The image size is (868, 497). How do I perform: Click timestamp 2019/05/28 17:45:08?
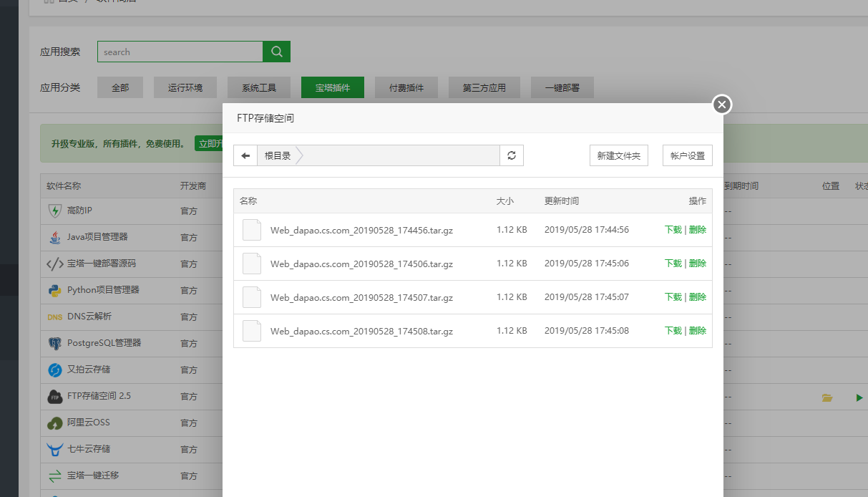point(587,331)
